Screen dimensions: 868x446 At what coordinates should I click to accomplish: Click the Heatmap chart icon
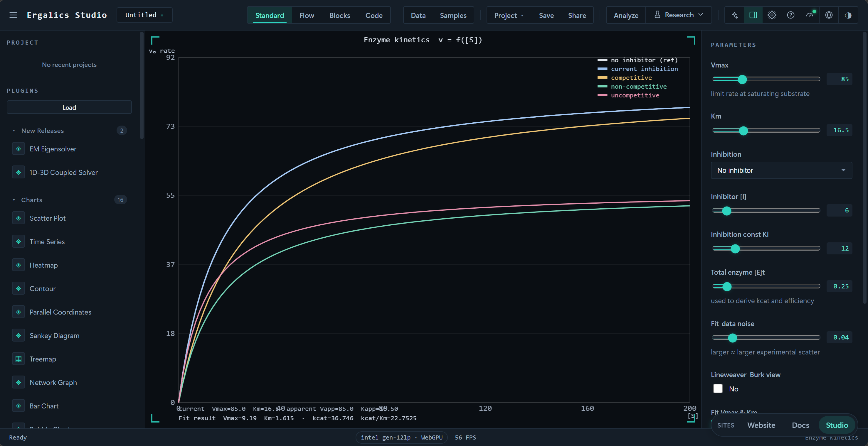tap(18, 265)
